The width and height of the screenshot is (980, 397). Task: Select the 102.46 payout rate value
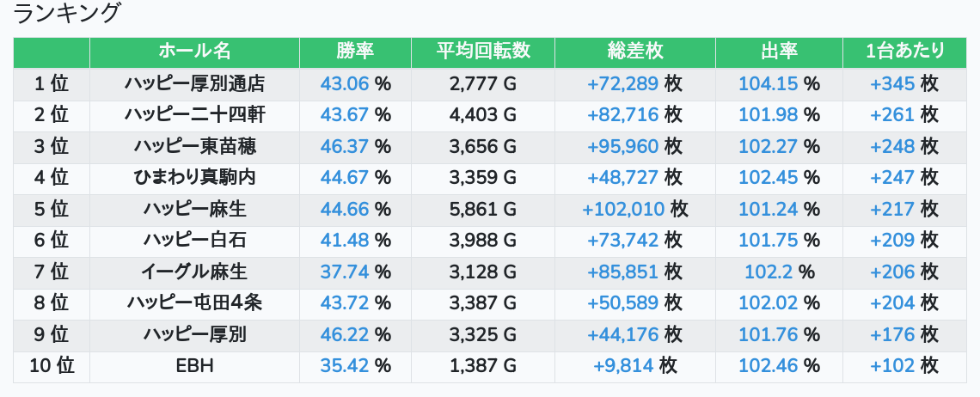tap(769, 366)
